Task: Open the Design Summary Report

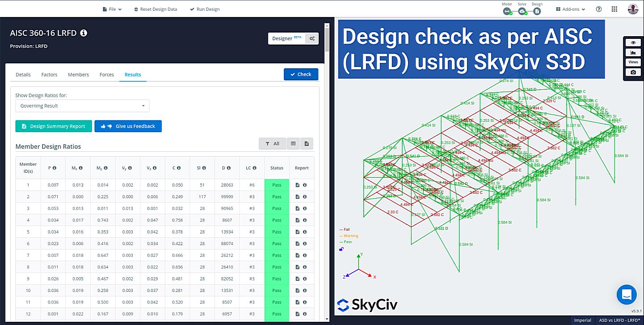Action: 54,126
